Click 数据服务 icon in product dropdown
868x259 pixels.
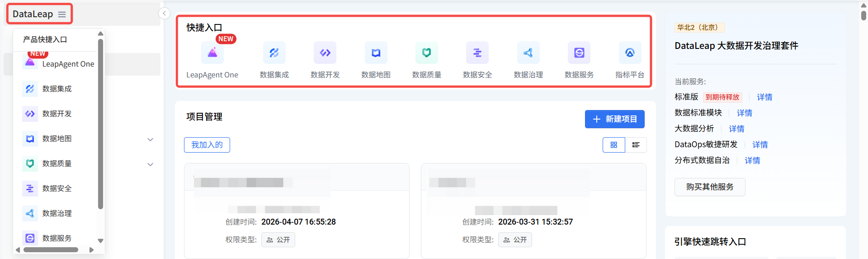click(x=30, y=238)
